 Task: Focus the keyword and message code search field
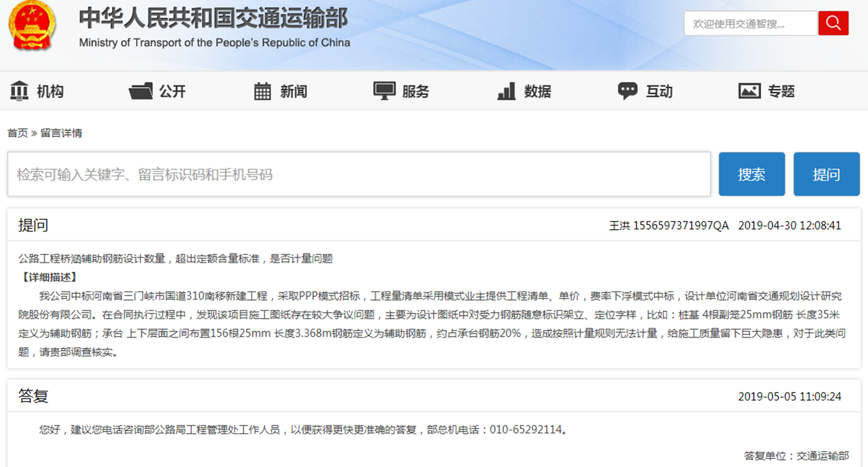coord(359,174)
